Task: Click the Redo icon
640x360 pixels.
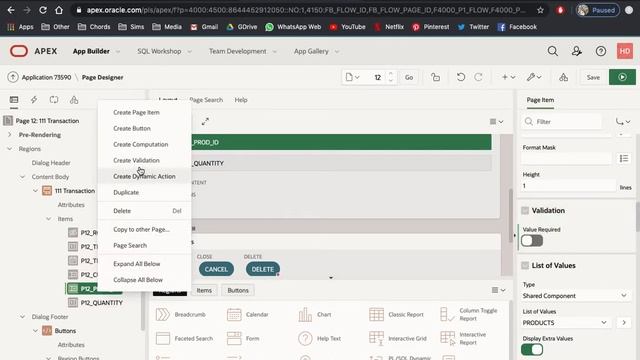Action: (x=478, y=77)
